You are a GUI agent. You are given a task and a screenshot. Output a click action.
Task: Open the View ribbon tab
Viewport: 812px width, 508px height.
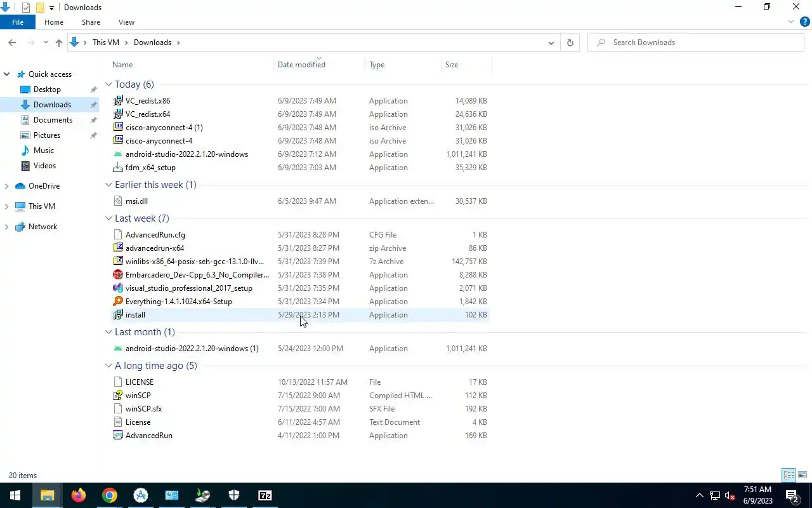click(126, 22)
